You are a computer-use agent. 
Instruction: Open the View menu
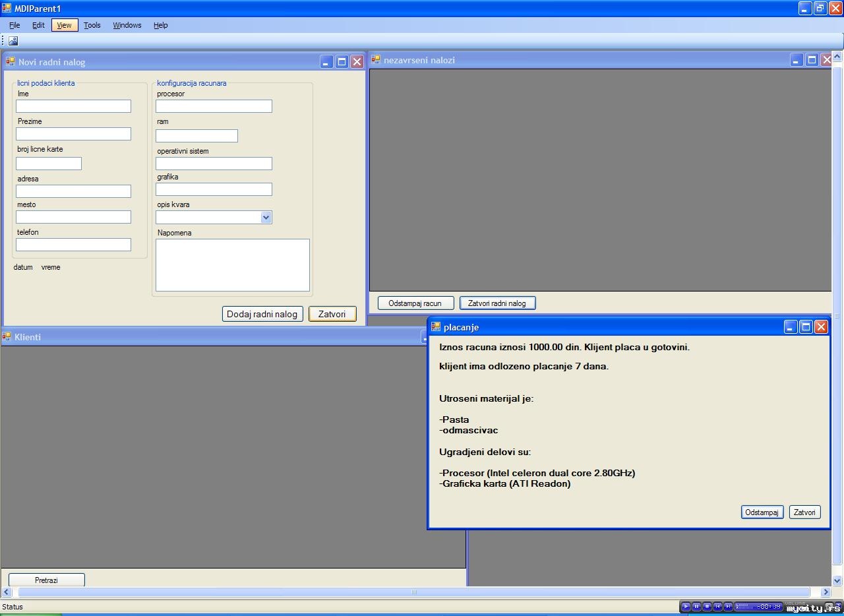pos(64,25)
